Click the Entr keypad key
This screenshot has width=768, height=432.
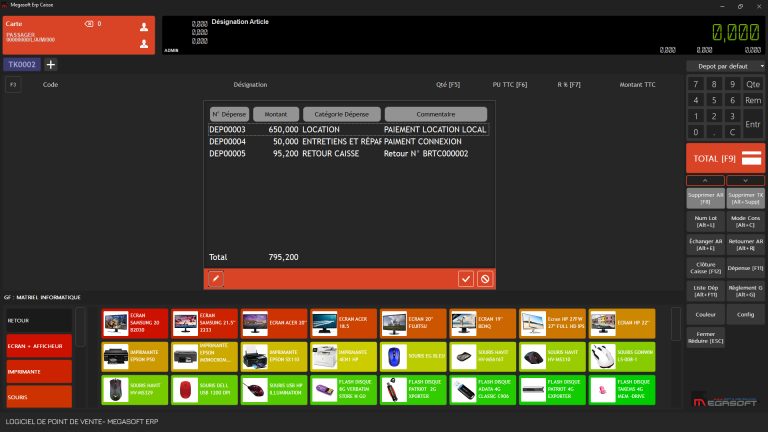click(753, 124)
